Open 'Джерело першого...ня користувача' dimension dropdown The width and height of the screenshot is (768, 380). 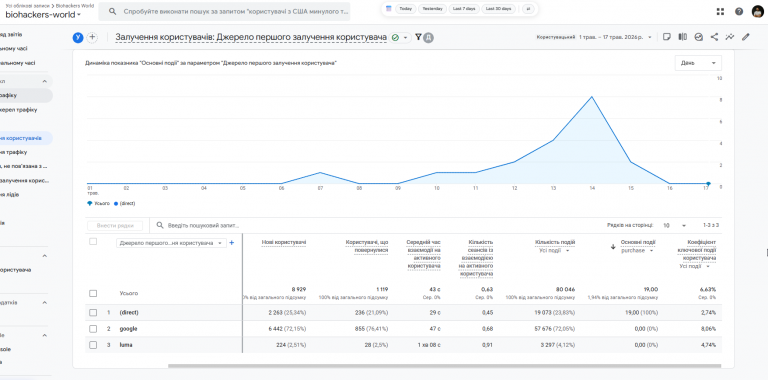[x=171, y=243]
